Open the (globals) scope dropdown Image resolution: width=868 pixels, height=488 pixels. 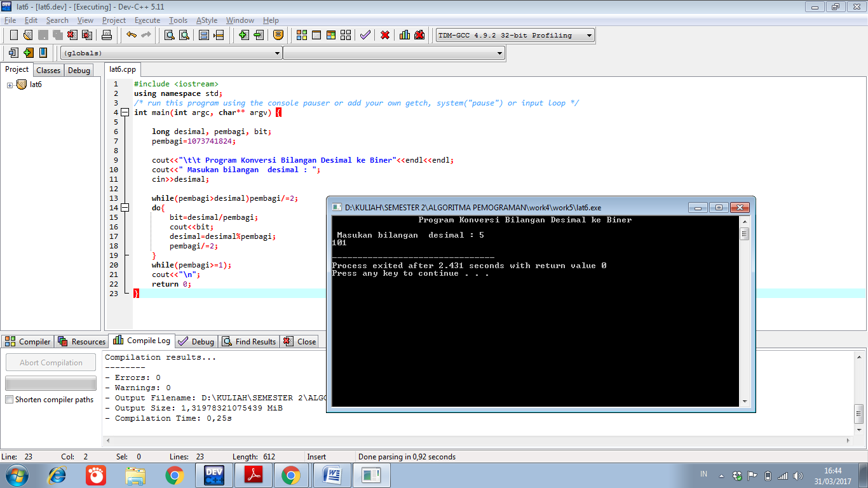click(171, 53)
